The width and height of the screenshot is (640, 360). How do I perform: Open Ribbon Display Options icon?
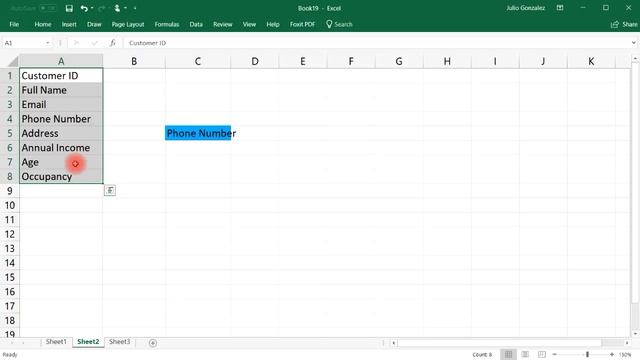coord(560,8)
